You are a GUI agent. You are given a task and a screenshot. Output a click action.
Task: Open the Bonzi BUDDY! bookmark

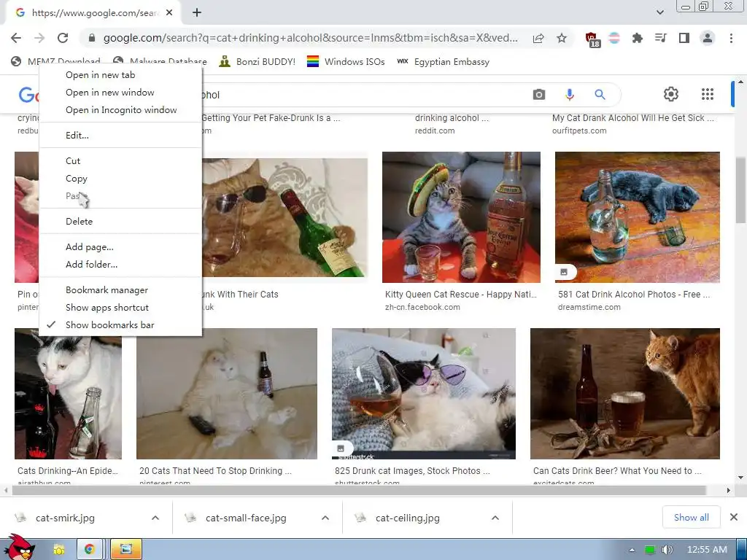pos(257,61)
